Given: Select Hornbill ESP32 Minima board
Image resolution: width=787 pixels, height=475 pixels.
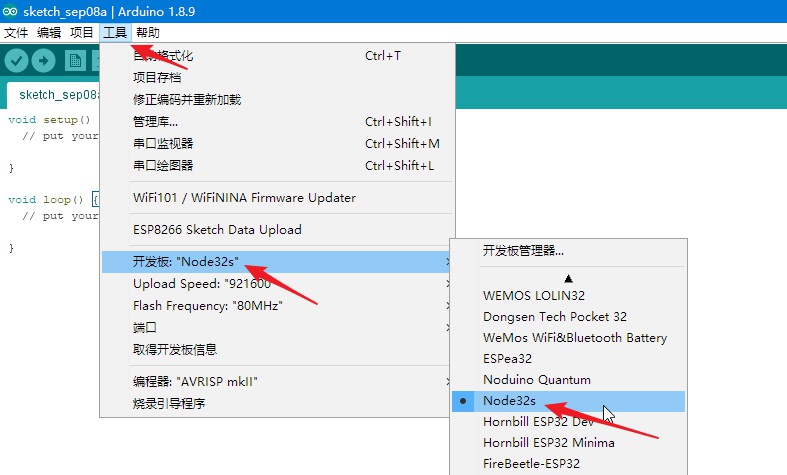Looking at the screenshot, I should pyautogui.click(x=568, y=443).
